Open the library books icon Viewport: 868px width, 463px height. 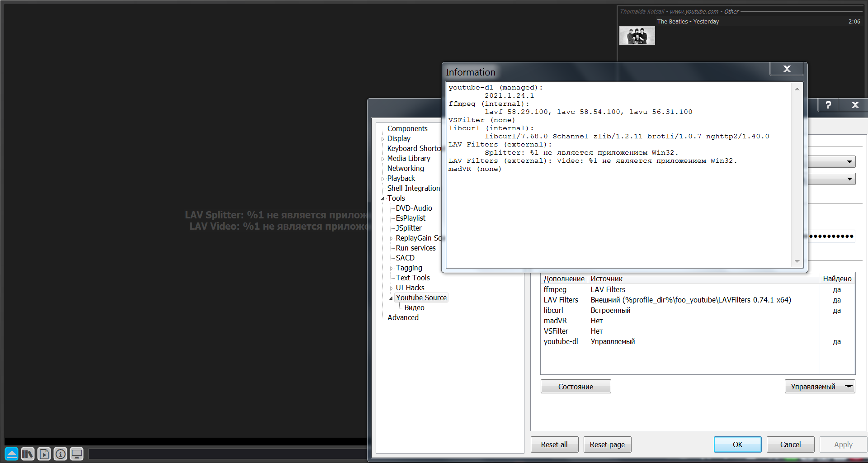(28, 454)
